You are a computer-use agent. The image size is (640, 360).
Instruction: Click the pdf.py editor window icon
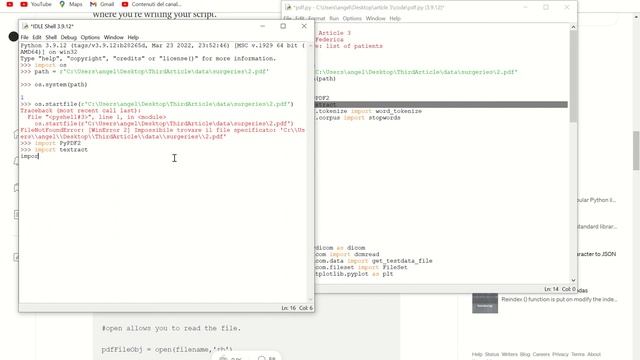tap(288, 7)
